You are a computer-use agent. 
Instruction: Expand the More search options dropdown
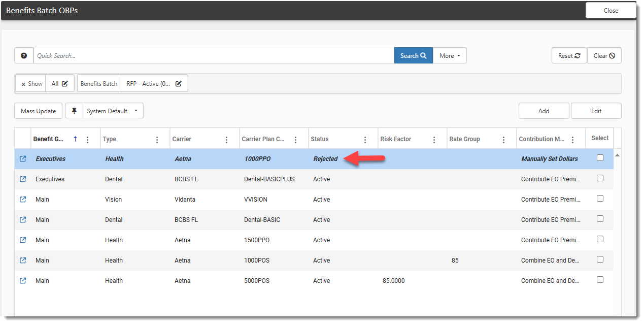(x=450, y=56)
